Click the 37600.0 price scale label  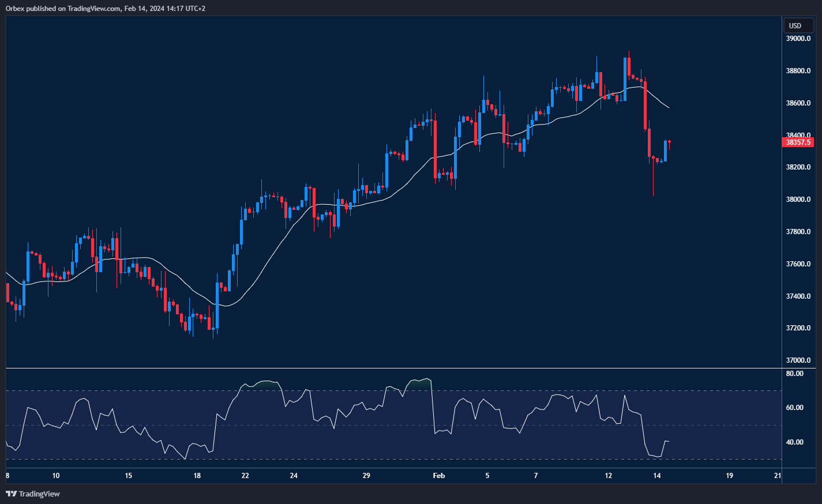[x=798, y=264]
